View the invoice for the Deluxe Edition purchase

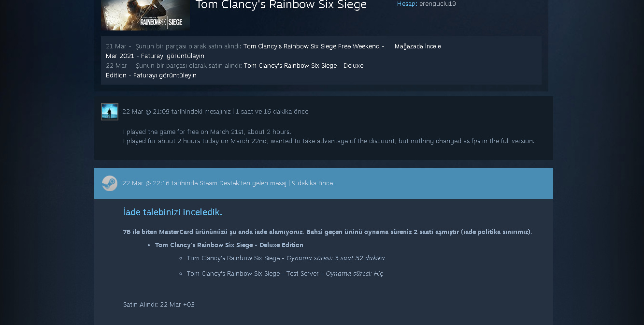(165, 75)
